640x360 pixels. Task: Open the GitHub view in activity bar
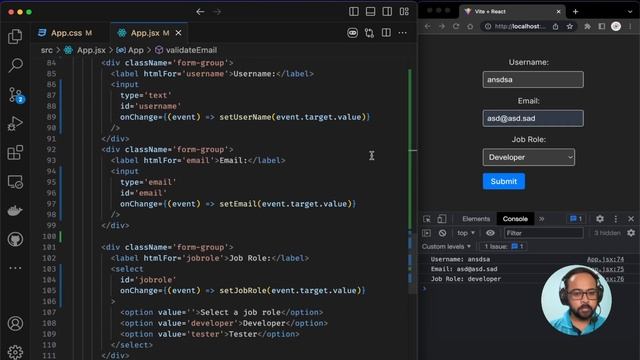point(15,239)
